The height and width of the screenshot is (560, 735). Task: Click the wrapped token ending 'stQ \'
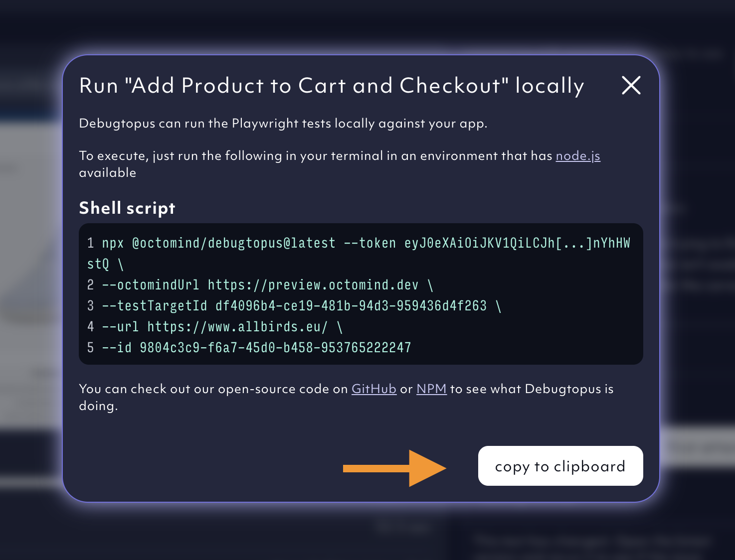tap(105, 264)
